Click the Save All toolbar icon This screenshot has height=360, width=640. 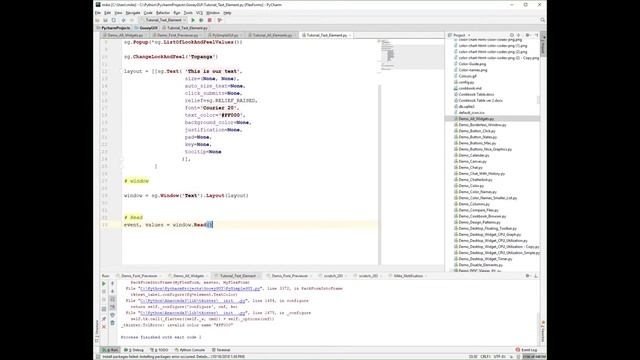[x=105, y=20]
